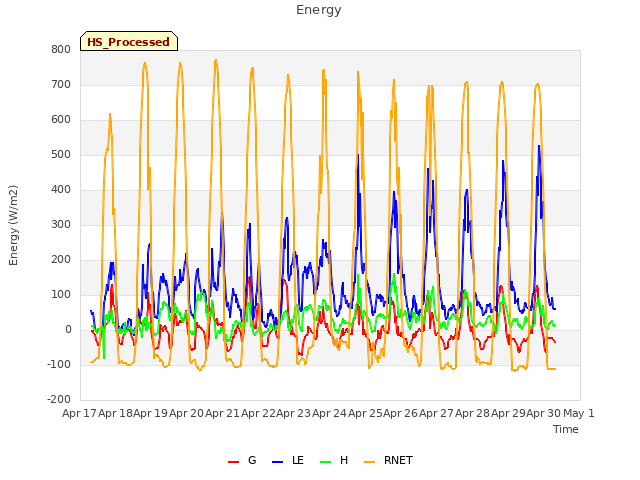Click the Apr 27 x-axis tick label
This screenshot has height=480, width=640.
(x=436, y=413)
